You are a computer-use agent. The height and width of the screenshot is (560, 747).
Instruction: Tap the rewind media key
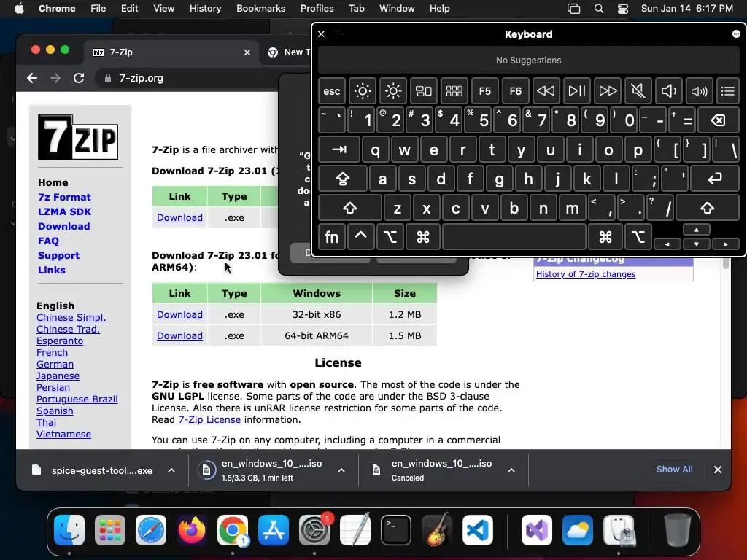(x=546, y=91)
